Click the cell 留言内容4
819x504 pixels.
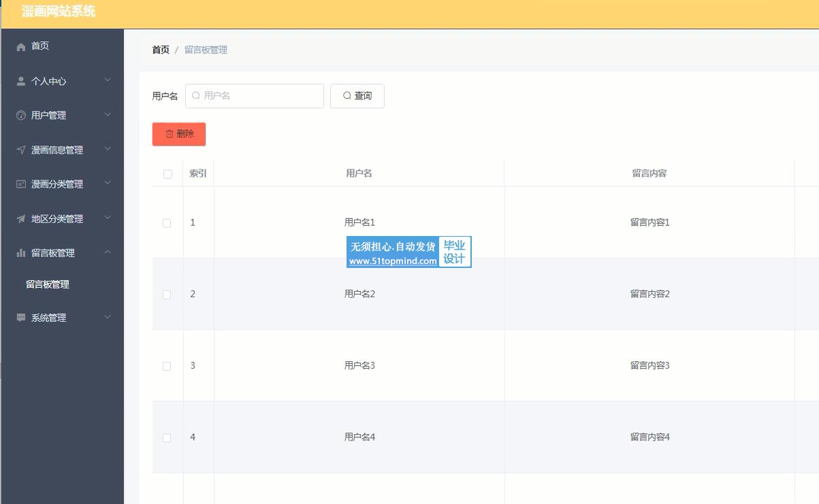click(x=650, y=437)
